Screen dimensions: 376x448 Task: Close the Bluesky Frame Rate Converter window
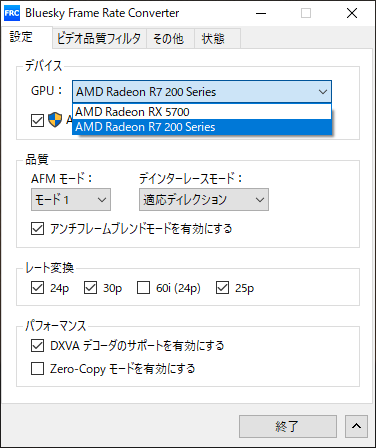tap(352, 13)
